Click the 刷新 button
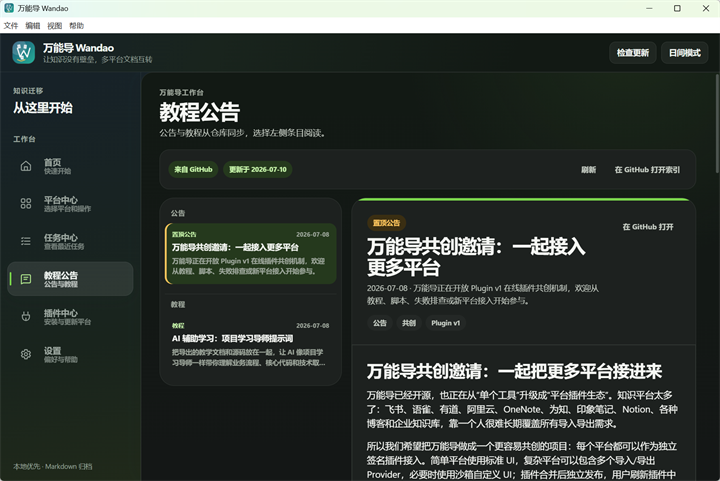 [x=589, y=170]
